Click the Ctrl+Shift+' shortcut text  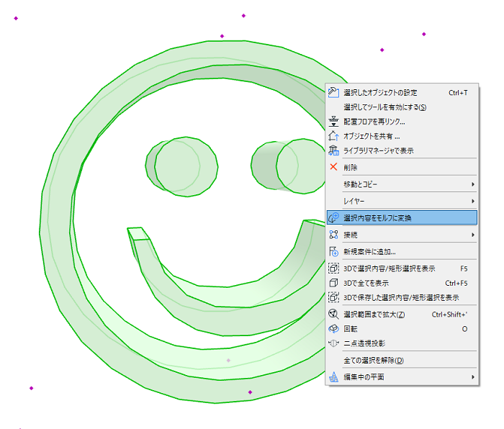tap(449, 315)
